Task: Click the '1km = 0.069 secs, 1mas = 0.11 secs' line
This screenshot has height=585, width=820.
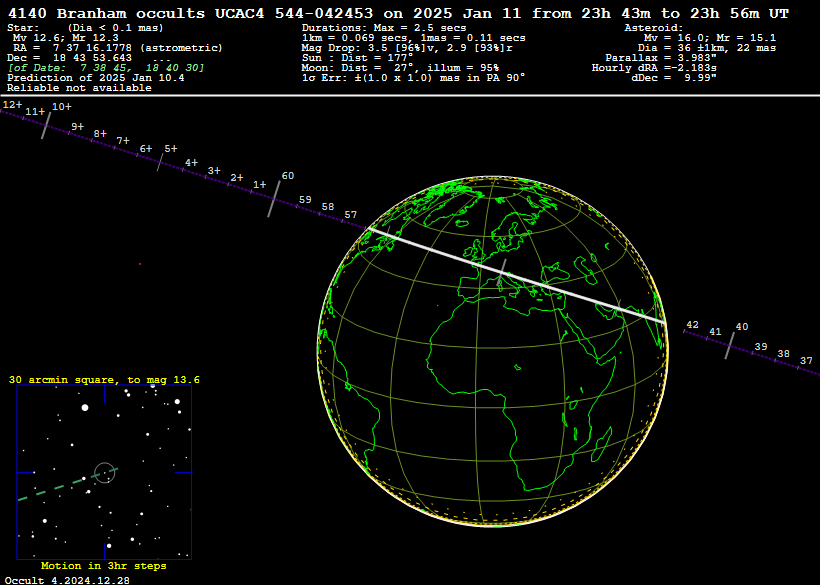Action: tap(413, 38)
